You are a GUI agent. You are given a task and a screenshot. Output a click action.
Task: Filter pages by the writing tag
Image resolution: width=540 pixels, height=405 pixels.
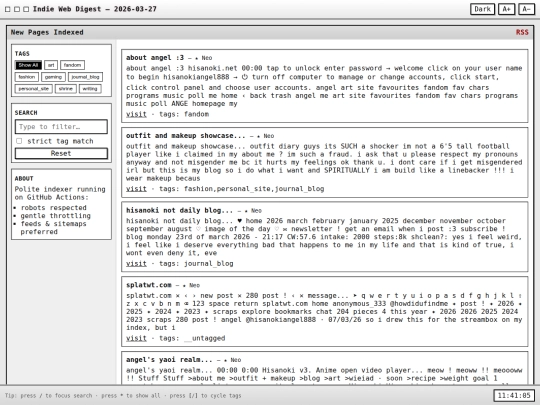pyautogui.click(x=90, y=89)
